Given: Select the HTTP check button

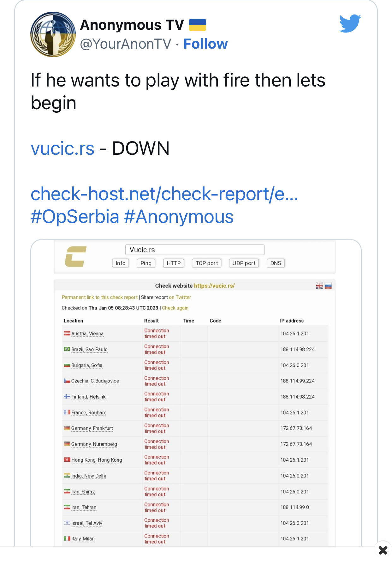Looking at the screenshot, I should click(x=174, y=263).
